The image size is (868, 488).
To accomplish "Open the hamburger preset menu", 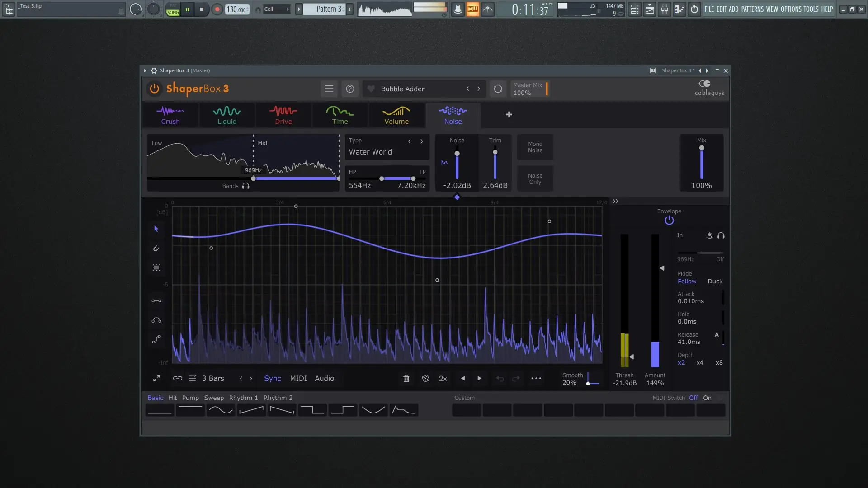I will [329, 89].
